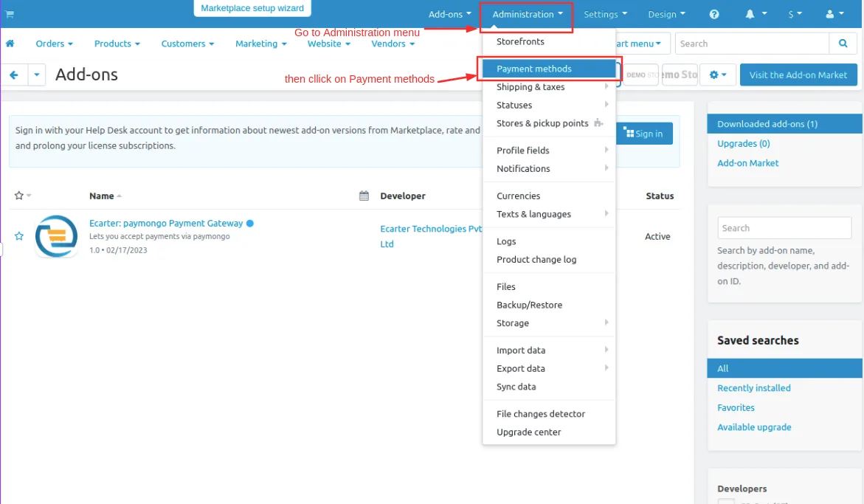Choose Stores & pickup points

549,123
